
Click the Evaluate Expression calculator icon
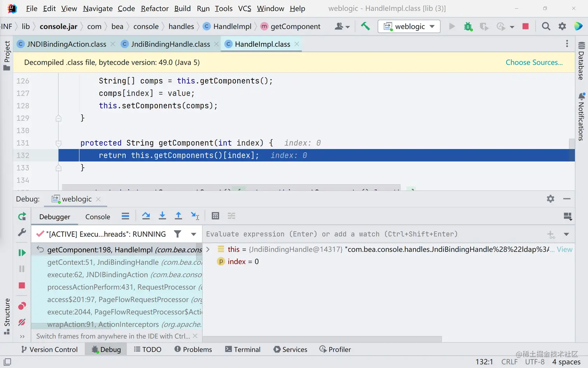[x=215, y=216]
